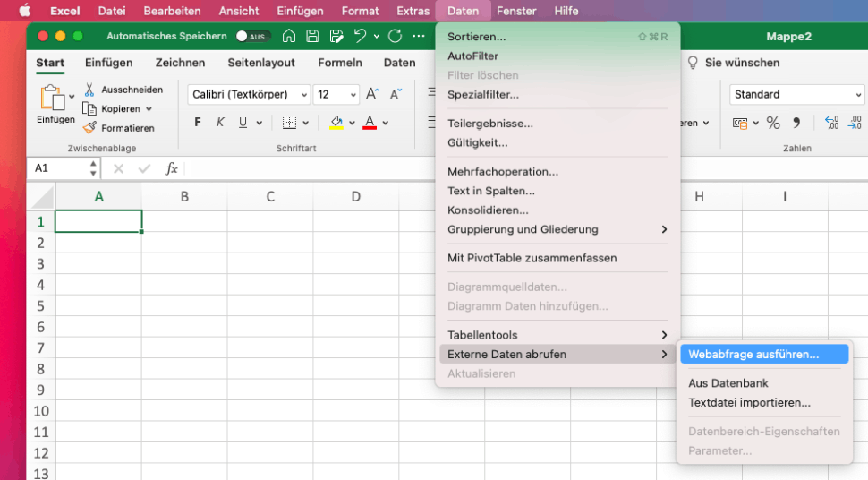Open the Format menu in menu bar
The width and height of the screenshot is (868, 480).
(x=360, y=11)
